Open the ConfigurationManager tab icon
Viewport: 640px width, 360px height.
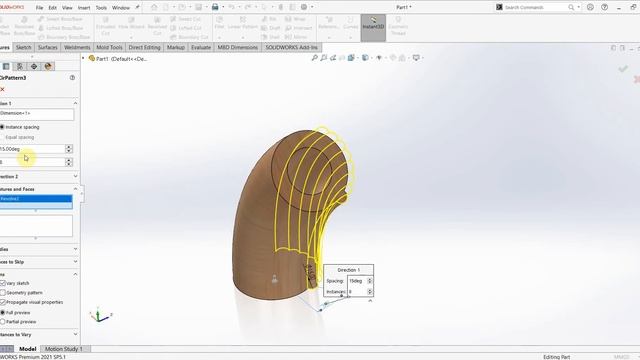point(20,66)
